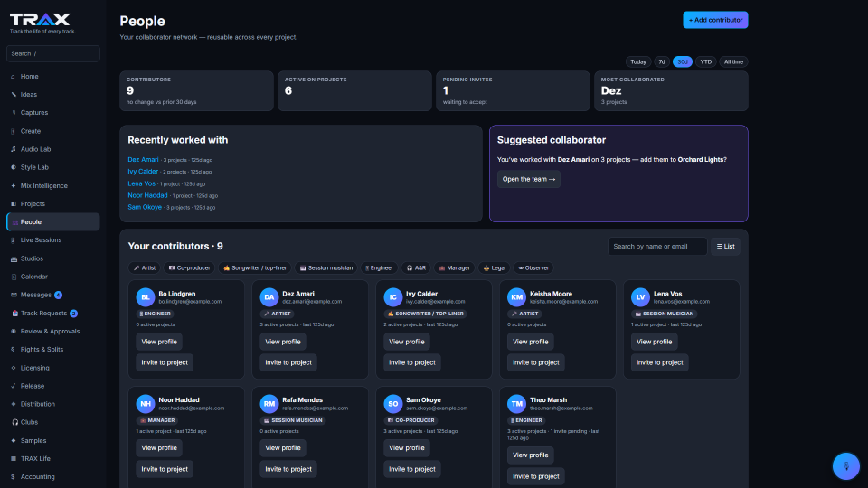
Task: Click the Samples icon in sidebar
Action: click(x=14, y=440)
